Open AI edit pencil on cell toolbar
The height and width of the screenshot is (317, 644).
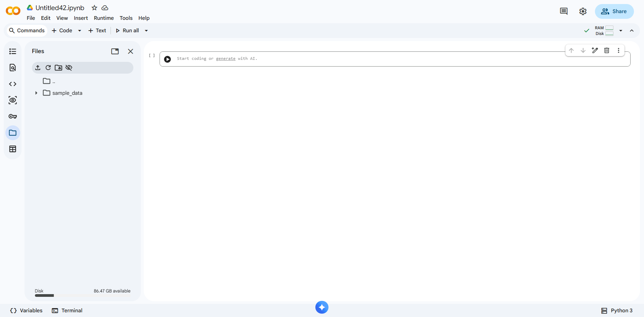(595, 50)
